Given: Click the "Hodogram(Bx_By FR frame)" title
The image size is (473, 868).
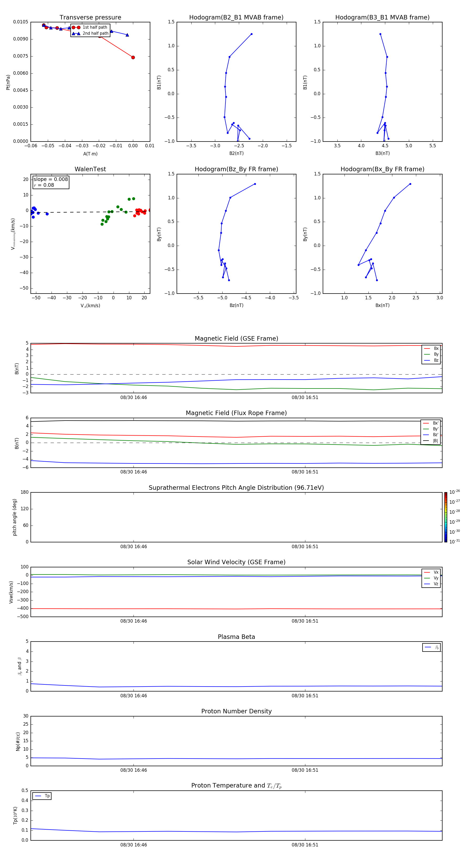Looking at the screenshot, I should (x=382, y=169).
